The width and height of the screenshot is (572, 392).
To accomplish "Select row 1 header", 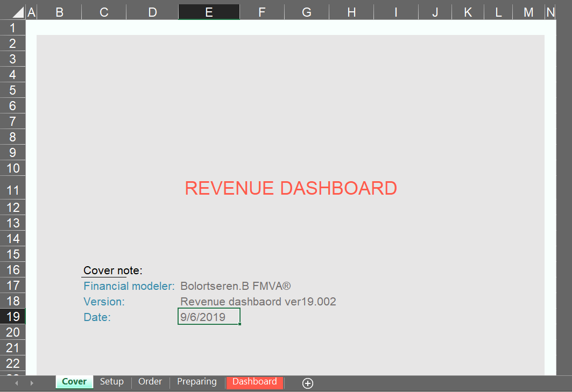I will pyautogui.click(x=13, y=28).
